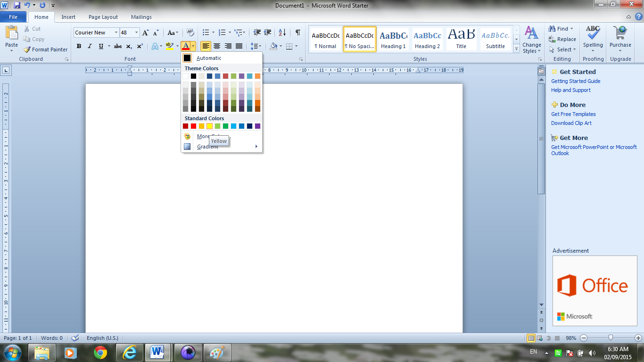
Task: Click the Office advertisement image
Action: click(x=594, y=291)
